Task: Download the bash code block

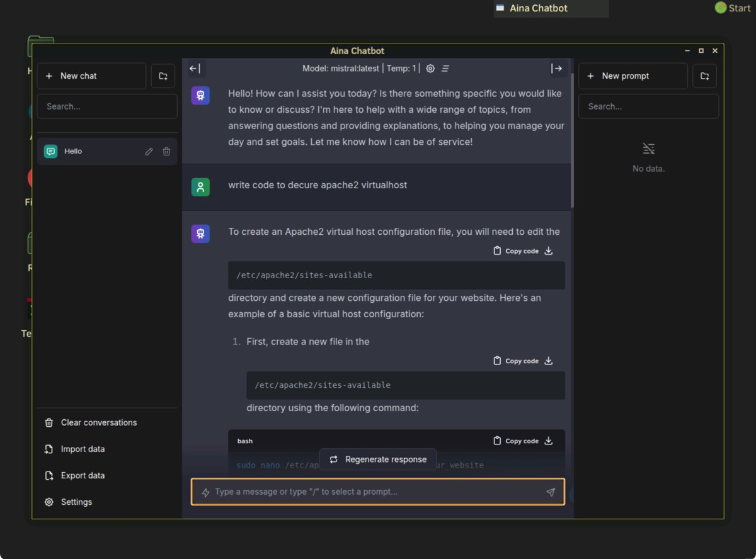Action: coord(549,441)
